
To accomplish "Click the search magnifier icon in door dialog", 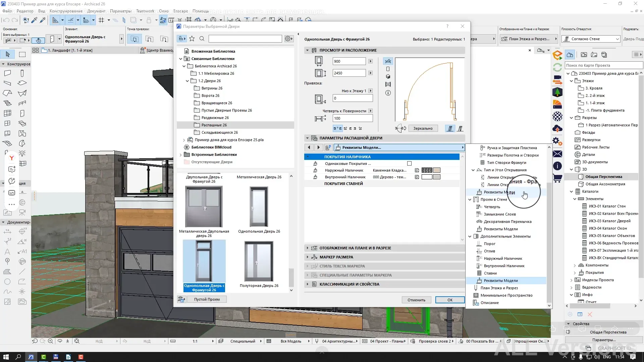I will (202, 39).
